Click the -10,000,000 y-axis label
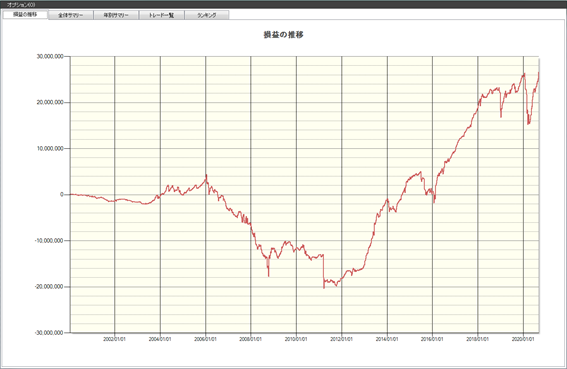Screen dimensions: 567x369 coord(49,241)
